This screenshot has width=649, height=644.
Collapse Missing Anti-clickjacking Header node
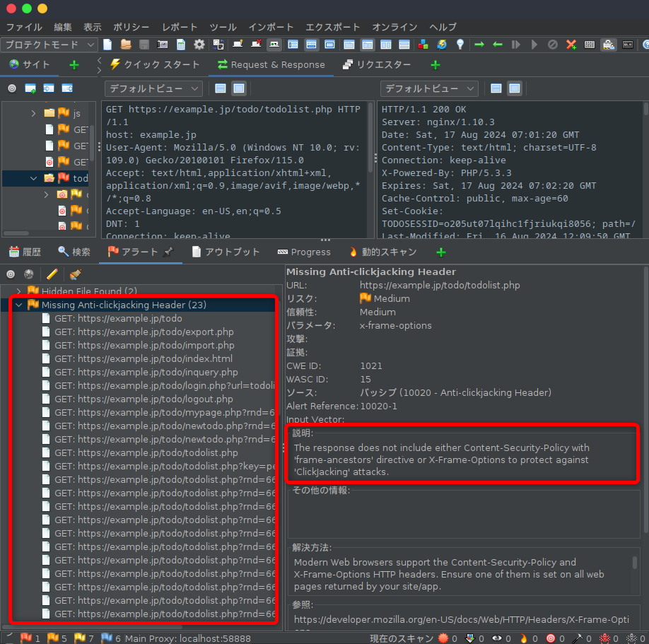click(x=18, y=305)
